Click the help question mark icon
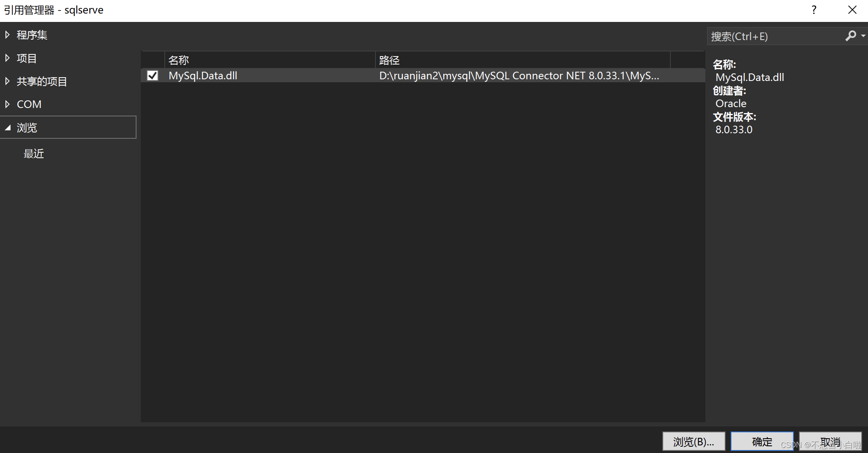Screen dimensions: 868x453 coord(814,10)
